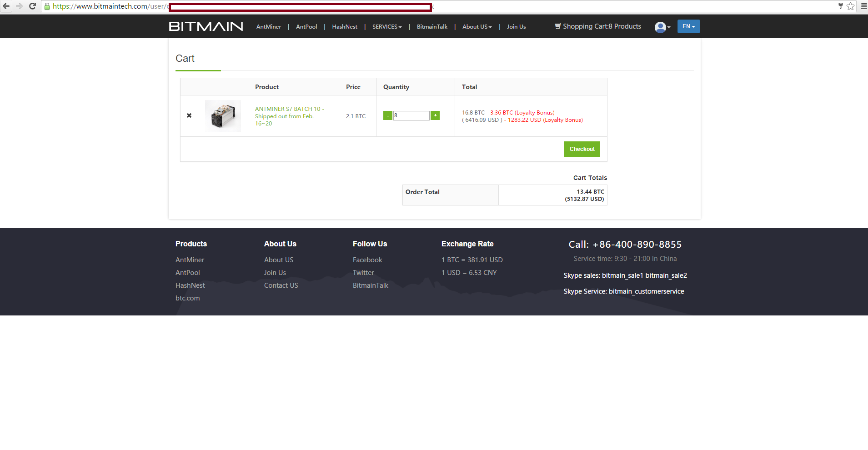Viewport: 868px width, 450px height.
Task: Click the '1 BTC = 381.91 USD' exchange rate
Action: (472, 260)
